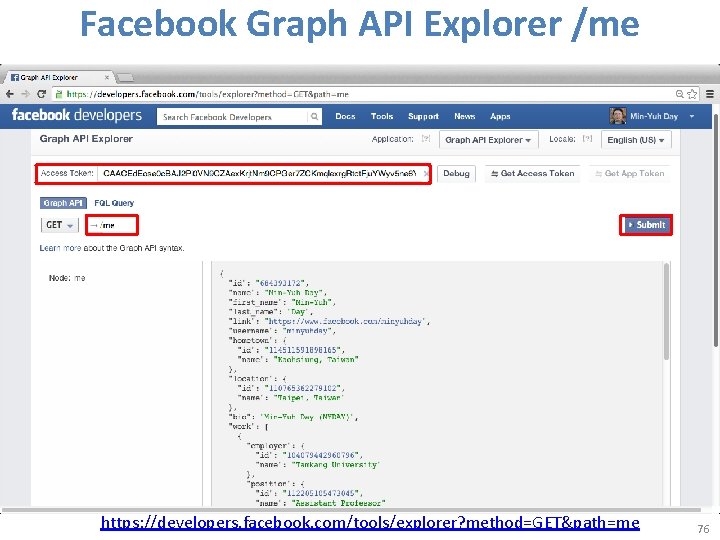
Task: Click position id 112205105473045
Action: point(322,493)
